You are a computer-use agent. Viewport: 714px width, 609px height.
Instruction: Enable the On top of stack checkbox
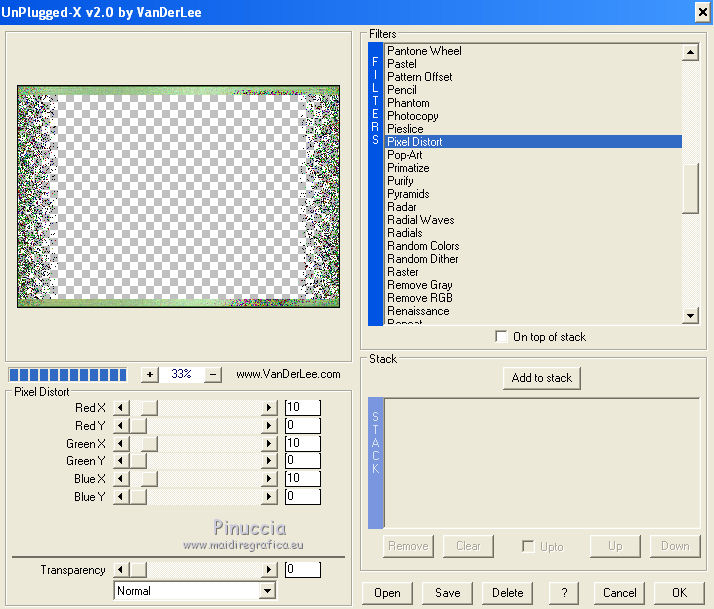[x=501, y=337]
